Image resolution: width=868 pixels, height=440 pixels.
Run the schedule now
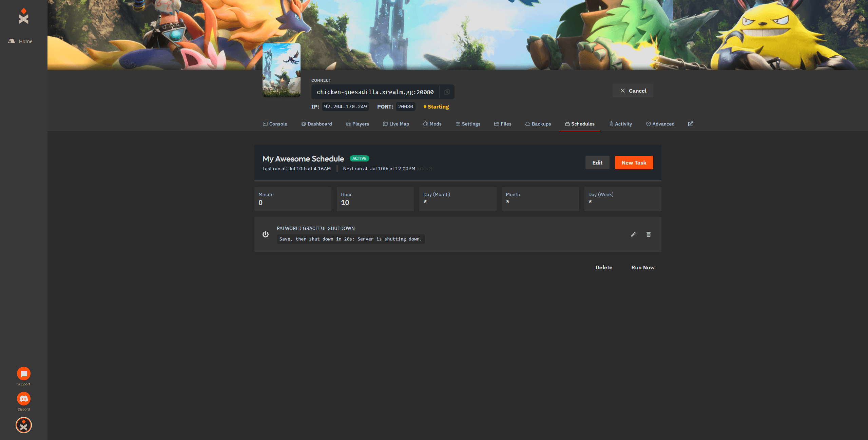pyautogui.click(x=643, y=267)
